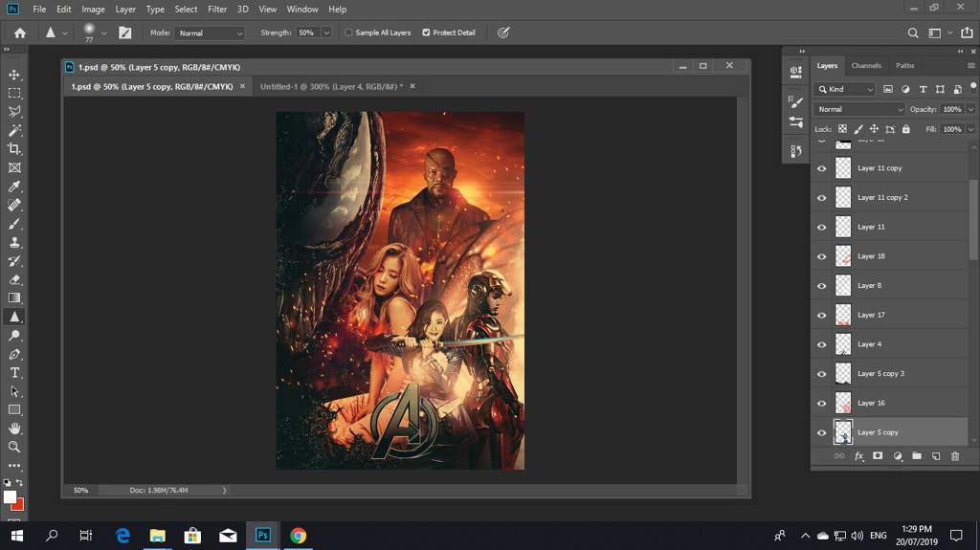This screenshot has height=550, width=980.
Task: Select the Healing Brush tool
Action: pyautogui.click(x=14, y=205)
